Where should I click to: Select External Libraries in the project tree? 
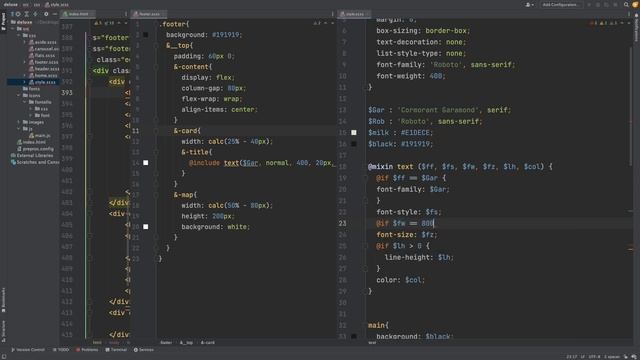[x=32, y=156]
